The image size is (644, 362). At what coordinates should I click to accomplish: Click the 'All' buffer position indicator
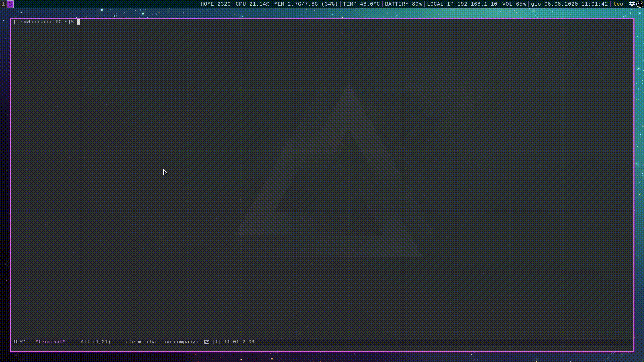[x=85, y=342]
